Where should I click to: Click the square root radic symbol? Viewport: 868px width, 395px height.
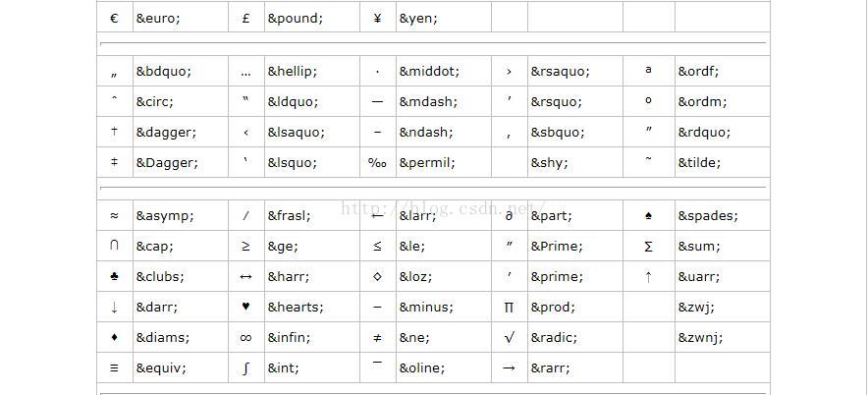point(510,337)
